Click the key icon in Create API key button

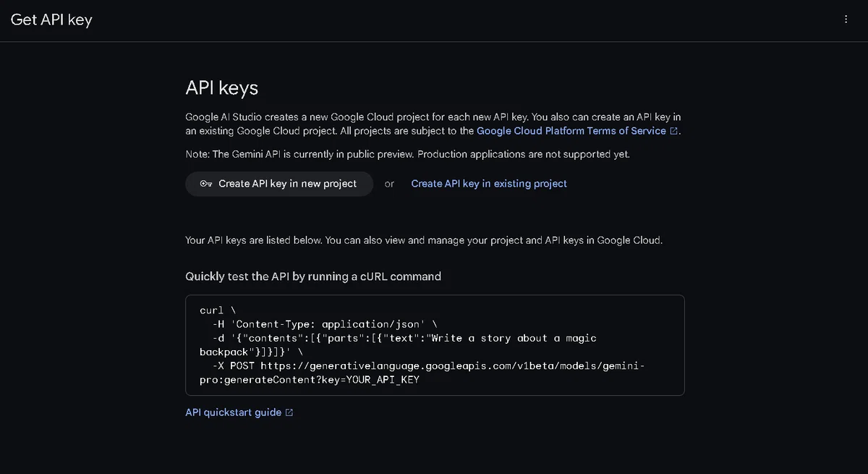coord(206,184)
